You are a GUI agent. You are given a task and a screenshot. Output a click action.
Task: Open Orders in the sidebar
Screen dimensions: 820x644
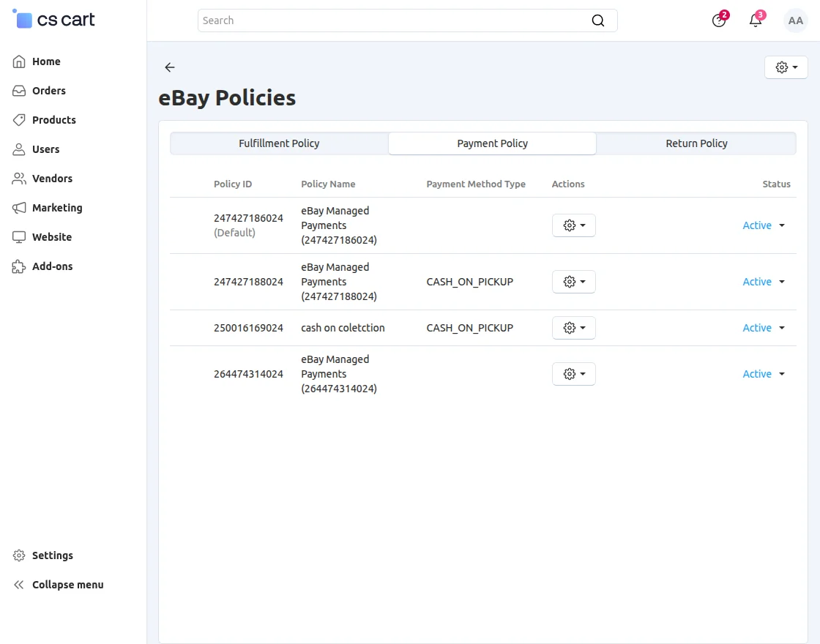pyautogui.click(x=49, y=91)
